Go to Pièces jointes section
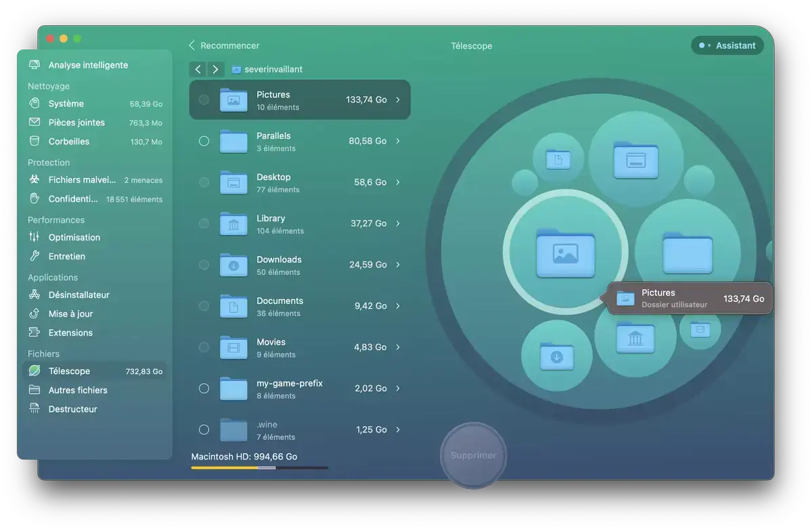Viewport: 812px width, 530px height. (76, 123)
